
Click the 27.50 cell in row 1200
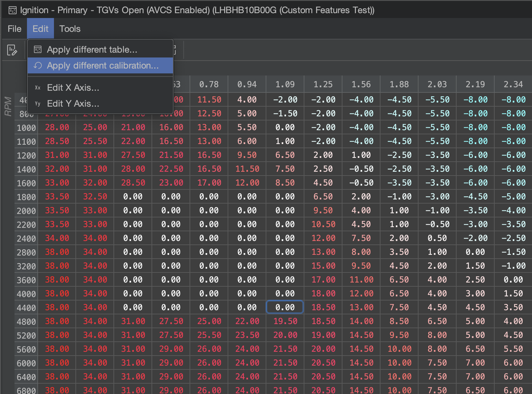(133, 155)
